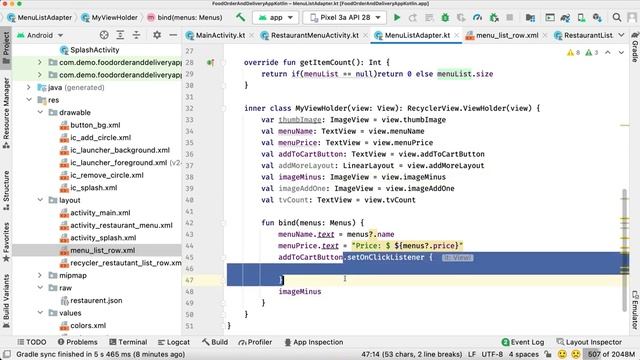Open the Build tool window

(215, 342)
